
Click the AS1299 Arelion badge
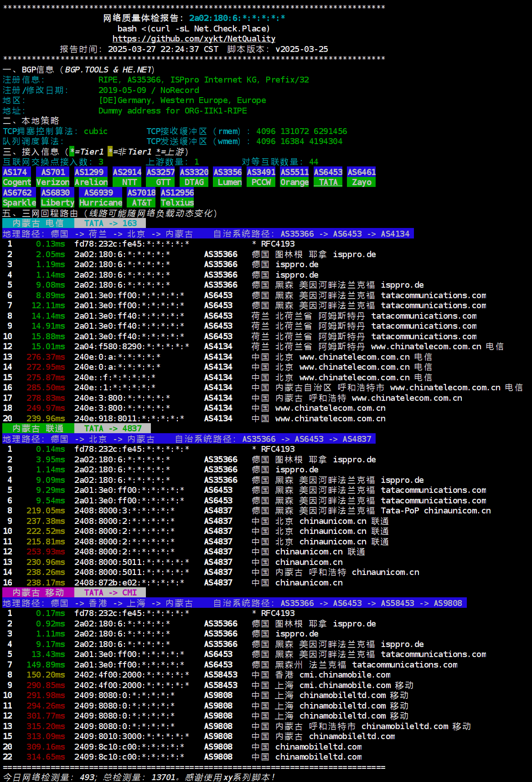coord(91,177)
